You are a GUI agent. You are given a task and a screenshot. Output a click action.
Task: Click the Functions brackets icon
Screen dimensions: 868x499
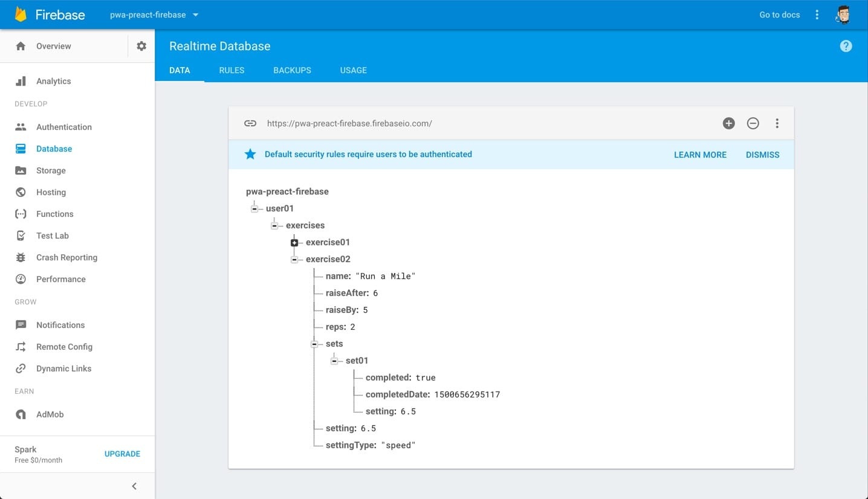21,214
